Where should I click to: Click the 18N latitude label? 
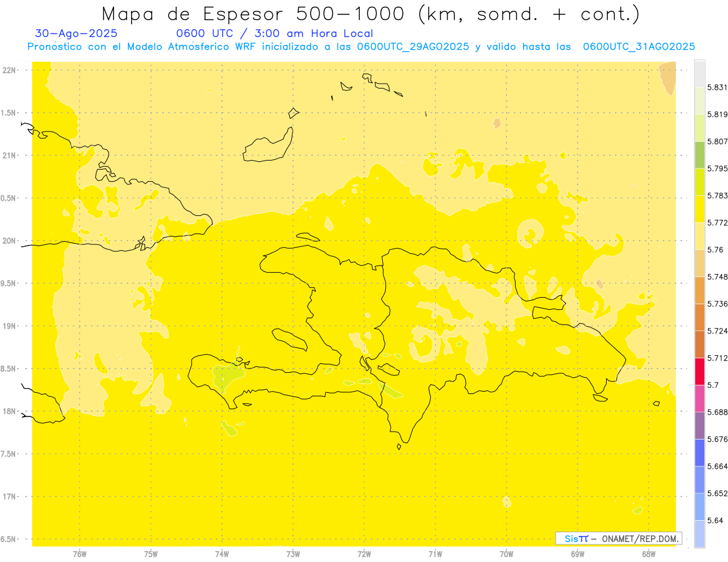10,412
